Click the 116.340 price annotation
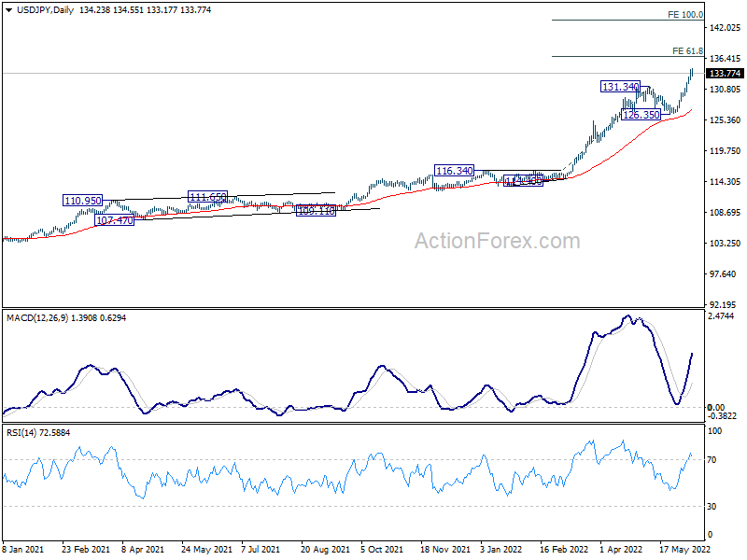747x560 pixels. pos(454,171)
